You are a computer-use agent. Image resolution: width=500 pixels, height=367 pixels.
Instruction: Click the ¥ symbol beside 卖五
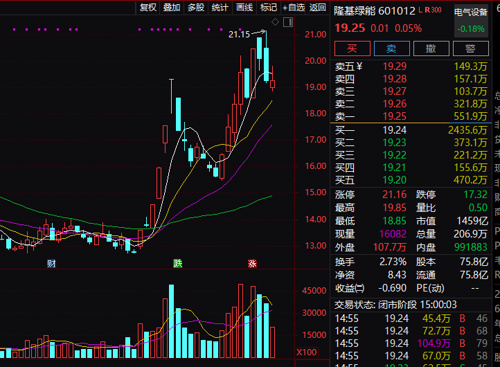pyautogui.click(x=359, y=66)
